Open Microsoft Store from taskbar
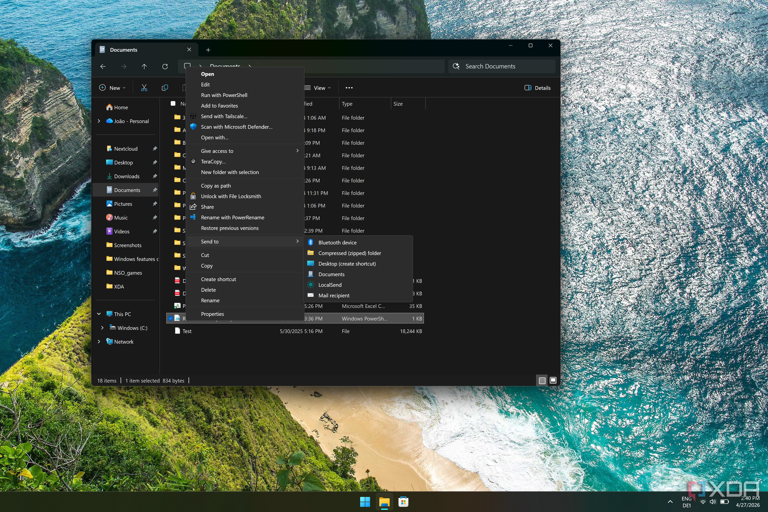This screenshot has width=768, height=512. click(x=403, y=502)
